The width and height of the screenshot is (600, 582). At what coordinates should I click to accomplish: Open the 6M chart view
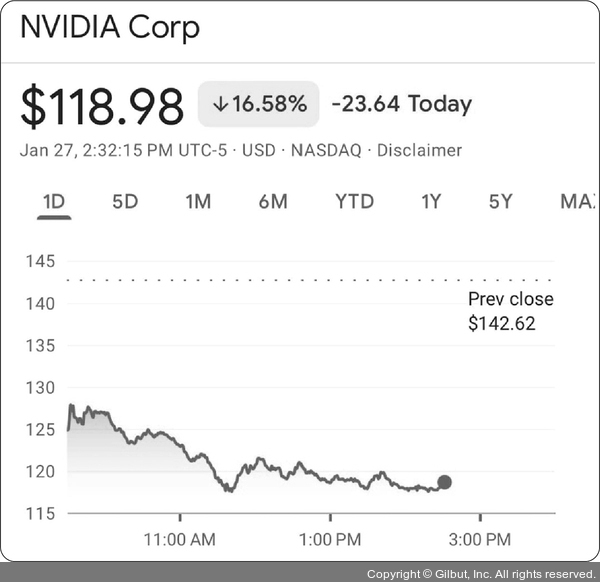coord(273,202)
